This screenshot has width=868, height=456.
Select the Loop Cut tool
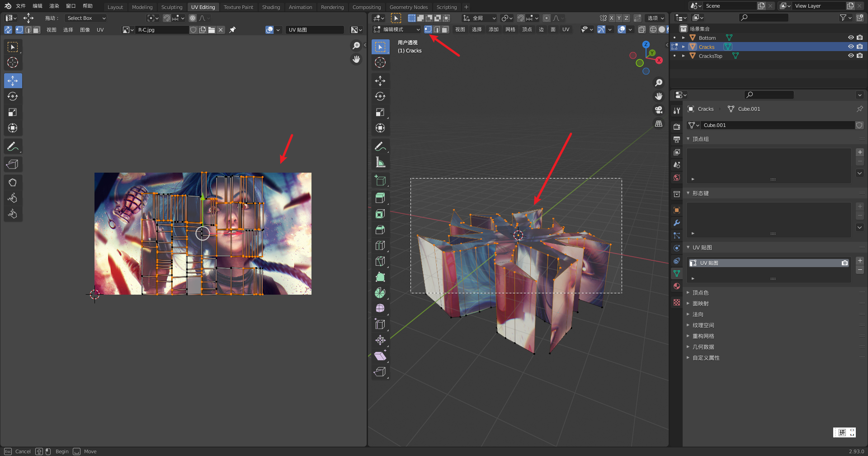380,245
